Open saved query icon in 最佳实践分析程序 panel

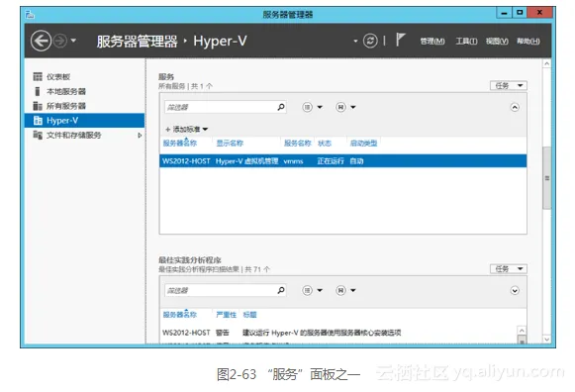pos(340,290)
